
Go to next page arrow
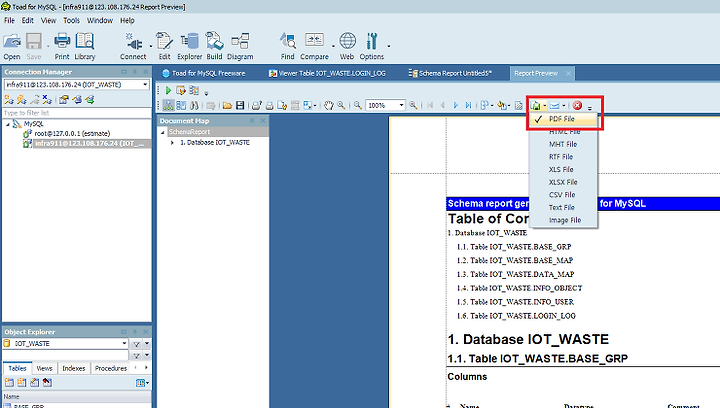pos(456,106)
